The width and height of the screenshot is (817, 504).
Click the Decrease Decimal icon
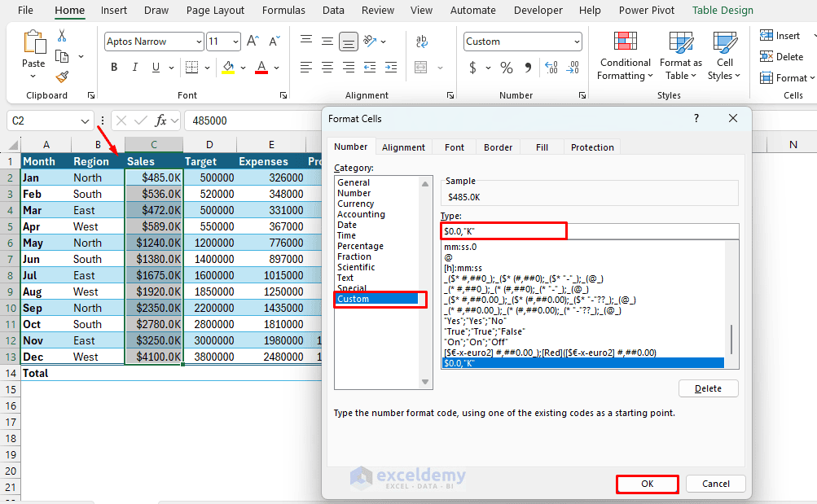pyautogui.click(x=572, y=67)
